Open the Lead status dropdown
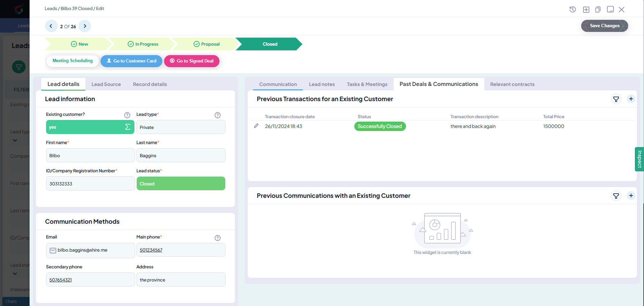 [180, 184]
